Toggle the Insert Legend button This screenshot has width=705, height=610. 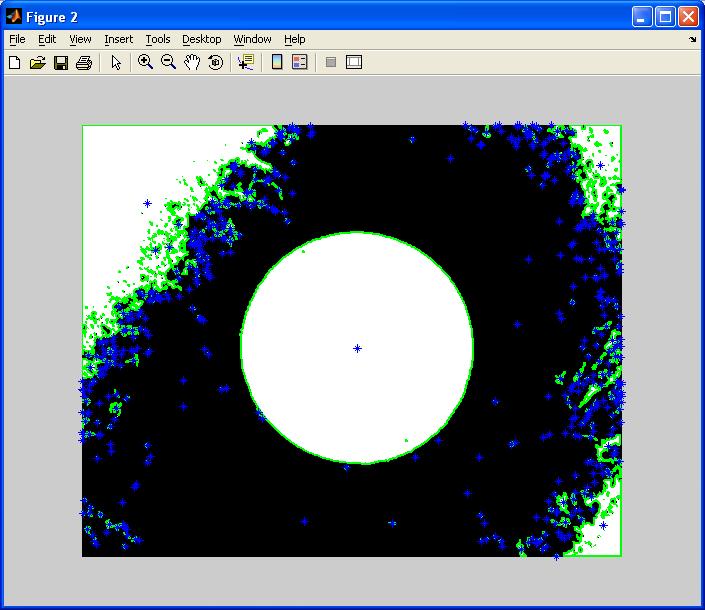point(299,62)
